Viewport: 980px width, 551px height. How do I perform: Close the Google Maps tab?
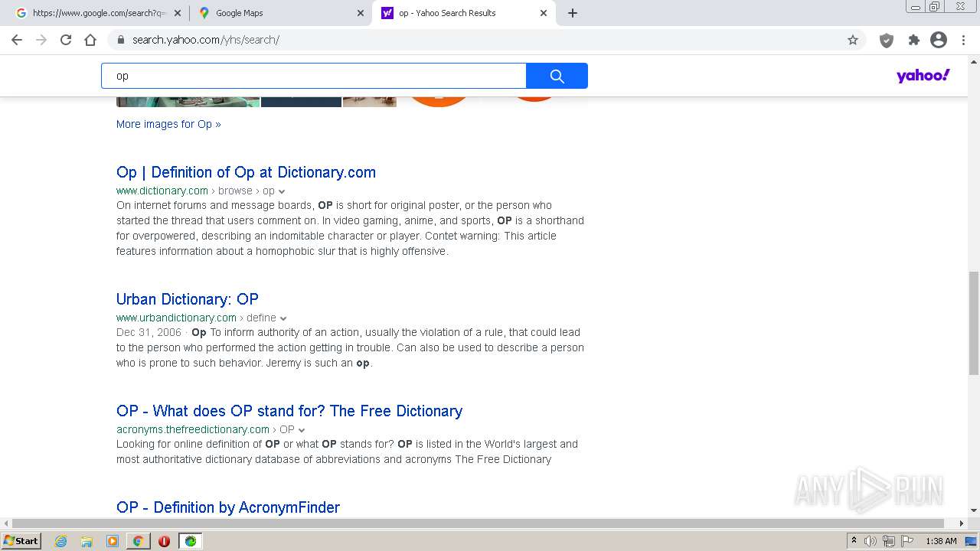tap(360, 13)
